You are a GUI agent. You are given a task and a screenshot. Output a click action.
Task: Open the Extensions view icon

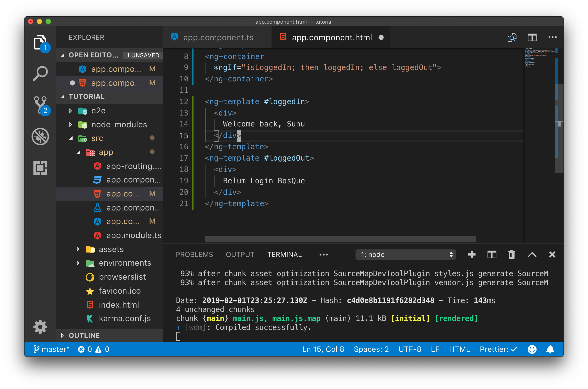coord(40,168)
